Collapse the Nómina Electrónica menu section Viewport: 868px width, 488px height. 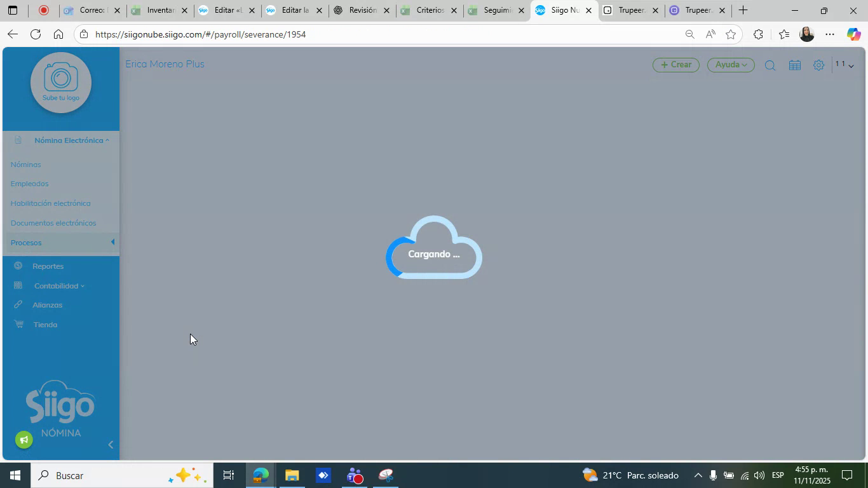click(71, 140)
